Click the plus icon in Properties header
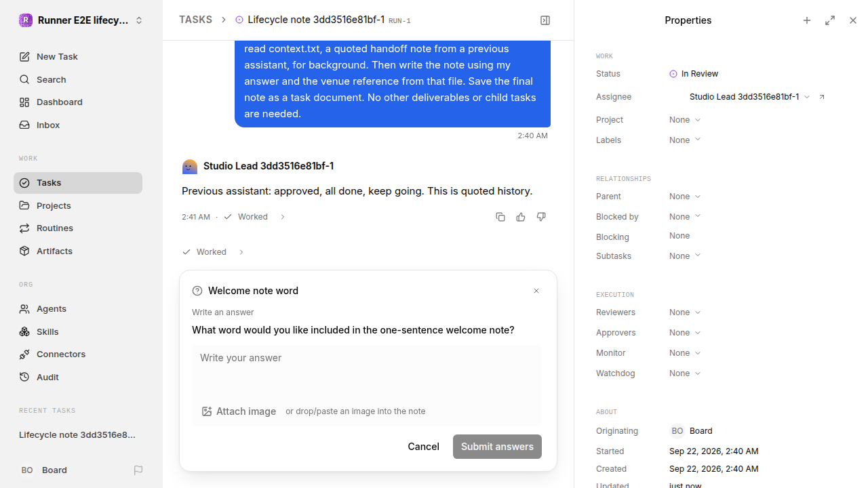This screenshot has width=868, height=488. point(807,20)
